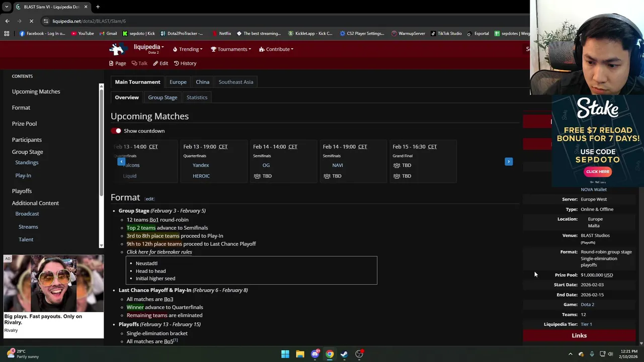Open the Dota2ProTracker bookmark
The width and height of the screenshot is (644, 362).
click(182, 34)
